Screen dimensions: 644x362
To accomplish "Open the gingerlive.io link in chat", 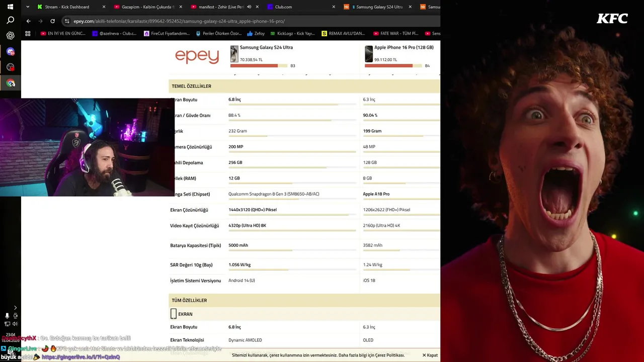I will coord(80,357).
